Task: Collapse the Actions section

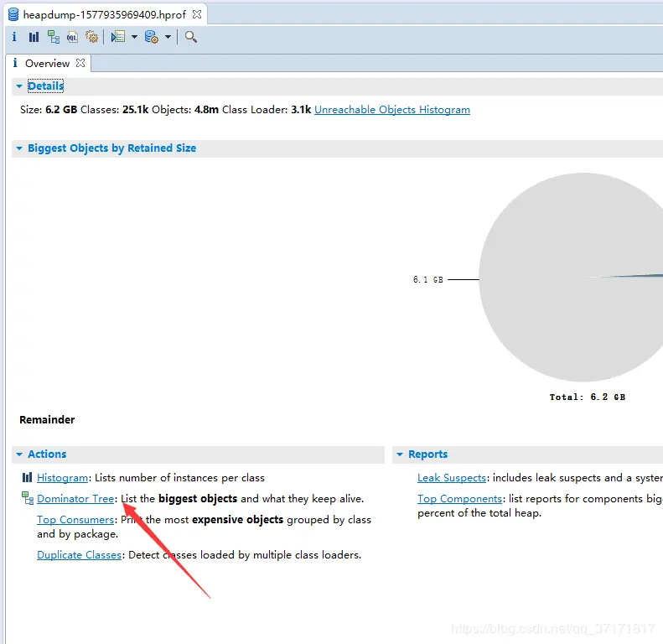Action: click(19, 454)
